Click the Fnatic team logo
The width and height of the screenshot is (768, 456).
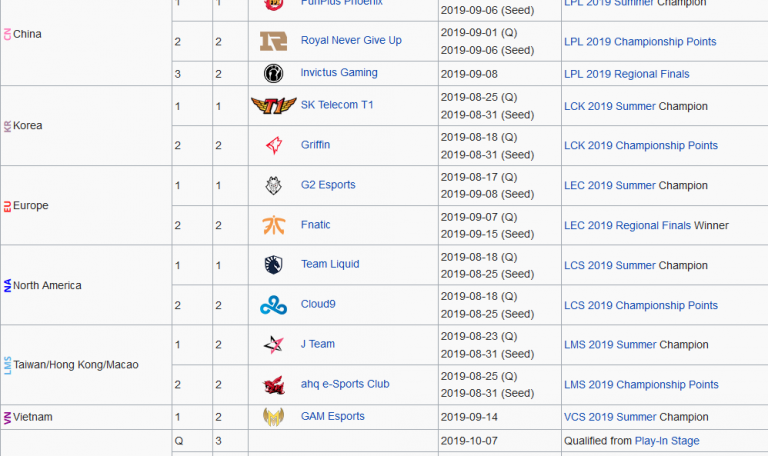point(273,225)
